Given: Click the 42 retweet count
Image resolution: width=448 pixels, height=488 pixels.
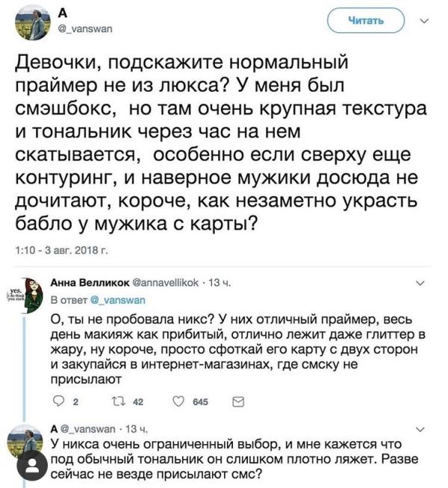Looking at the screenshot, I should [x=138, y=401].
